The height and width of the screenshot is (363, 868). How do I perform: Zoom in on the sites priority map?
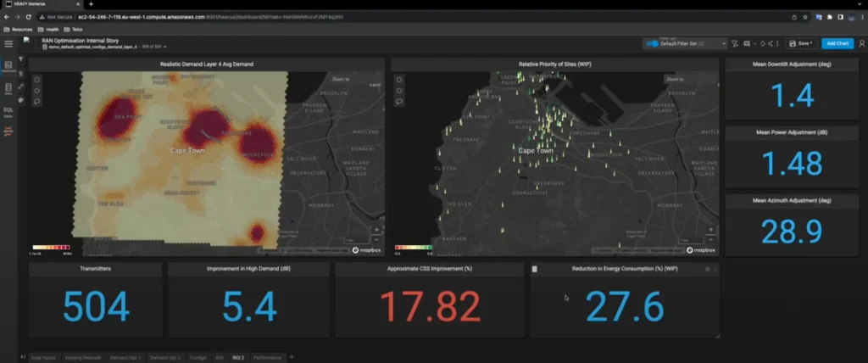[711, 230]
